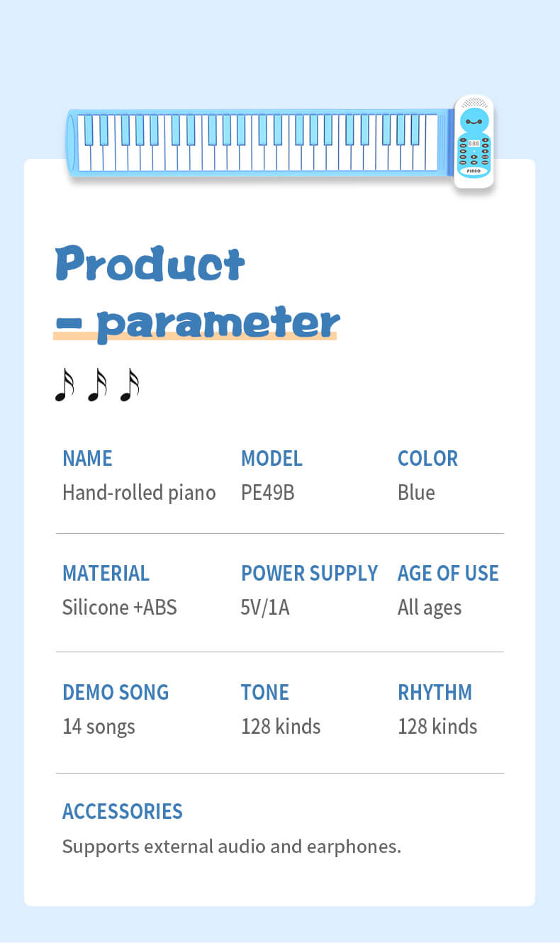560x943 pixels.
Task: Click the ACCESSORIES description text
Action: (x=232, y=846)
